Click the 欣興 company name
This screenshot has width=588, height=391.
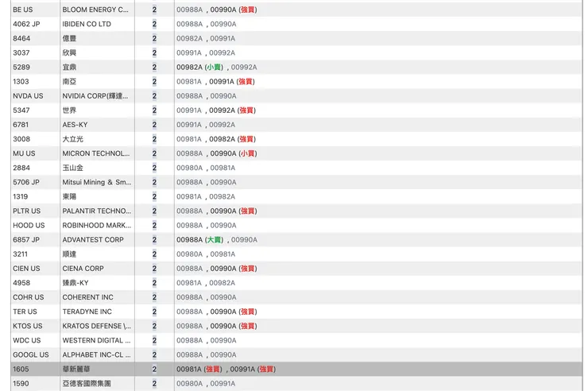(x=69, y=53)
